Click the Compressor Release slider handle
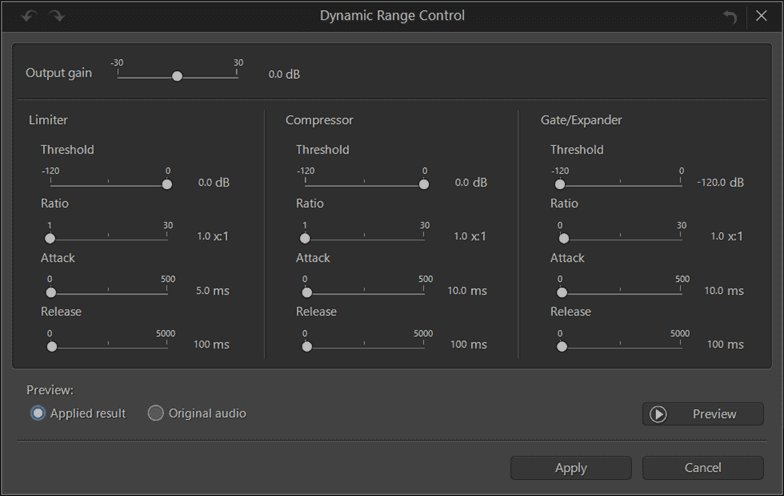 coord(306,346)
